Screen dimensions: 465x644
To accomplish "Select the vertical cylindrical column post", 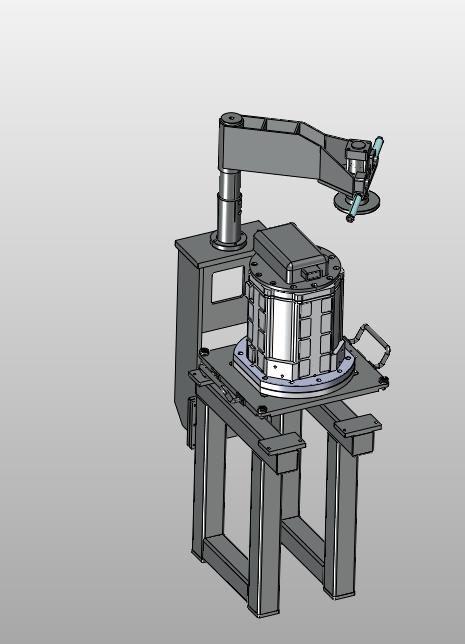I will 229,209.
